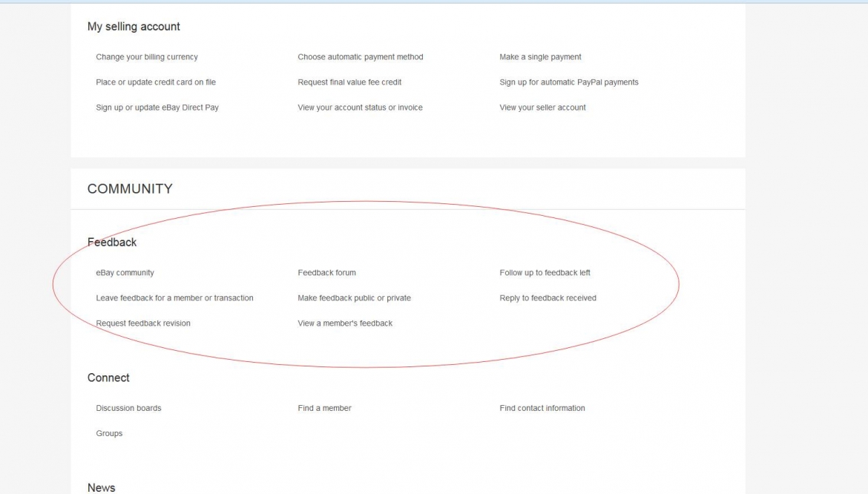This screenshot has height=494, width=868.
Task: Click Sign up or update eBay Direct Pay
Action: click(x=157, y=108)
